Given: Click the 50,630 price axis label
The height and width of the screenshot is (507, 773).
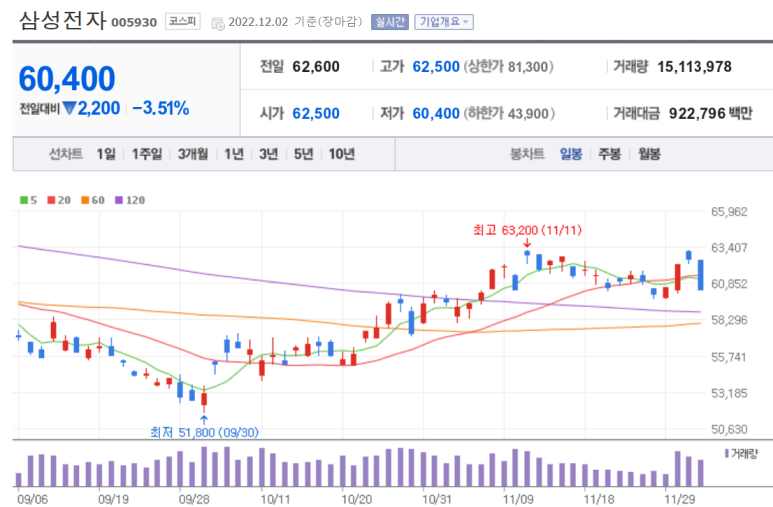Looking at the screenshot, I should tap(729, 430).
